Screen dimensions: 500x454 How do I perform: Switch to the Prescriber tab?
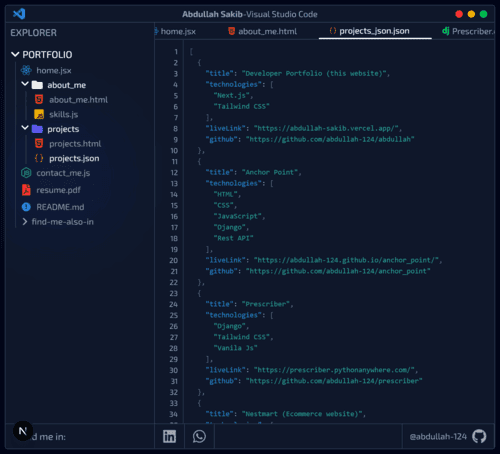pyautogui.click(x=468, y=31)
